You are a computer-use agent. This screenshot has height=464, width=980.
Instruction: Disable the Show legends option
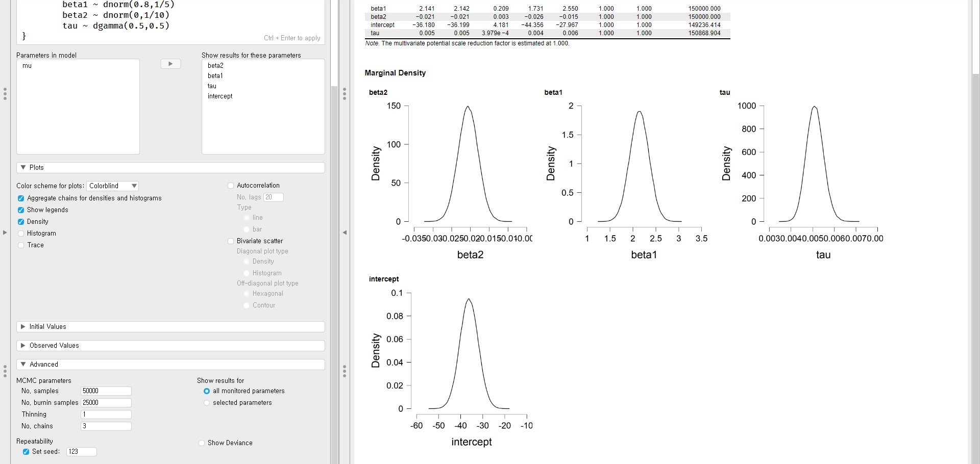pos(21,210)
